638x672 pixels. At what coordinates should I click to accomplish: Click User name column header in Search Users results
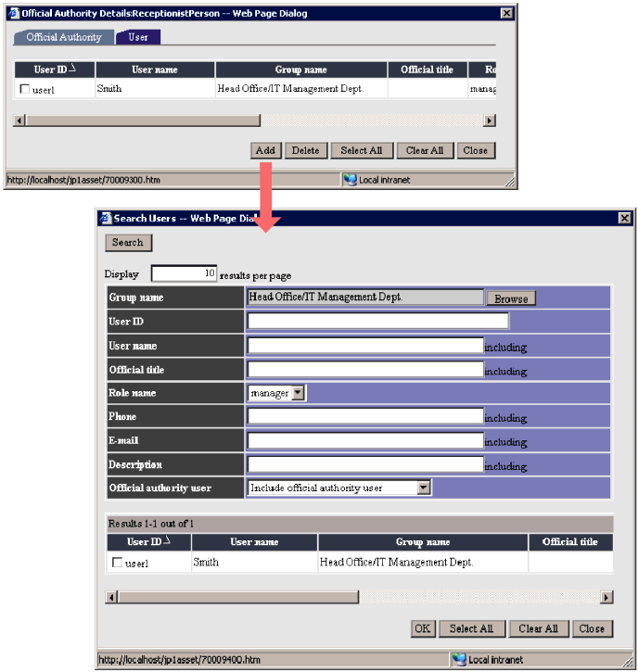(254, 541)
